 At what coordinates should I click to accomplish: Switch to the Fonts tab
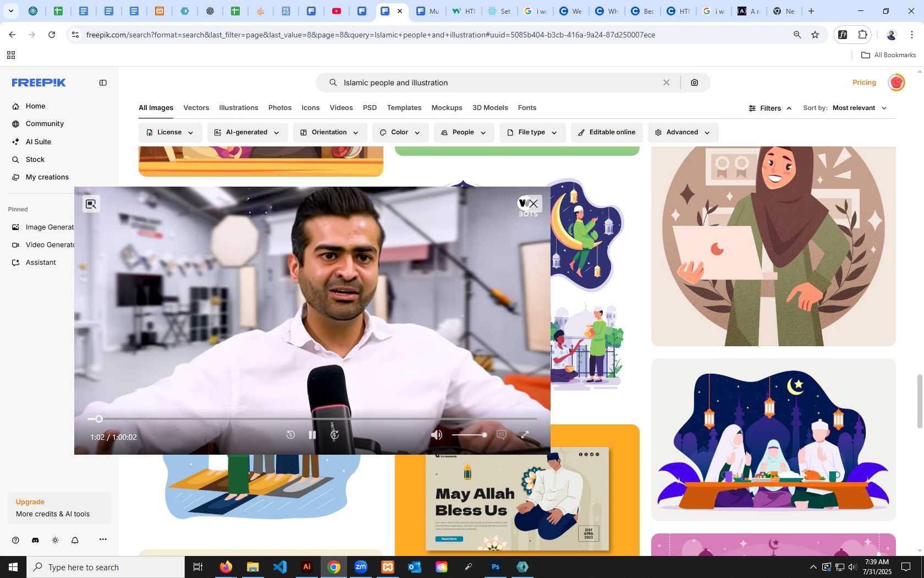point(527,108)
